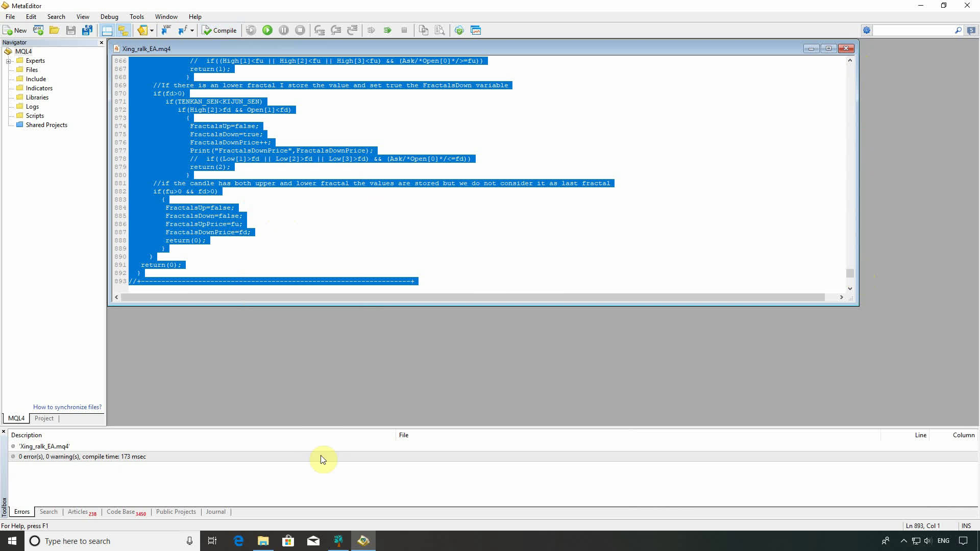Click the Save file icon
Image resolution: width=980 pixels, height=551 pixels.
pos(71,31)
